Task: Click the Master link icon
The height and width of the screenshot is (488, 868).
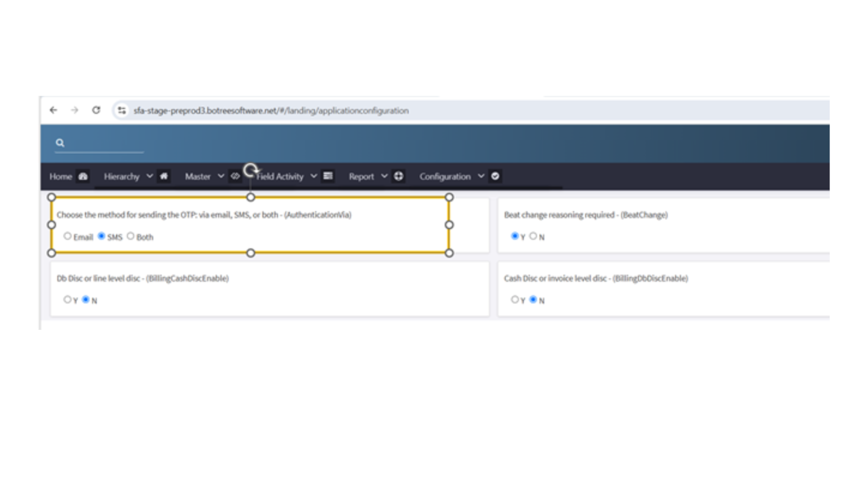Action: tap(235, 176)
